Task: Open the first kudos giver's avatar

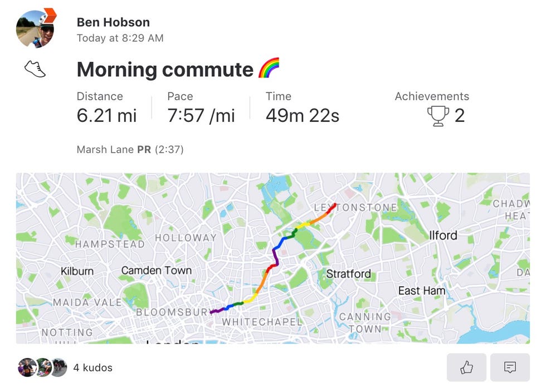Action: 27,367
